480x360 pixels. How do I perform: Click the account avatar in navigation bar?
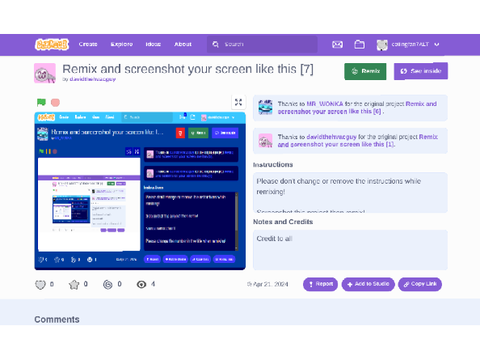(x=382, y=45)
